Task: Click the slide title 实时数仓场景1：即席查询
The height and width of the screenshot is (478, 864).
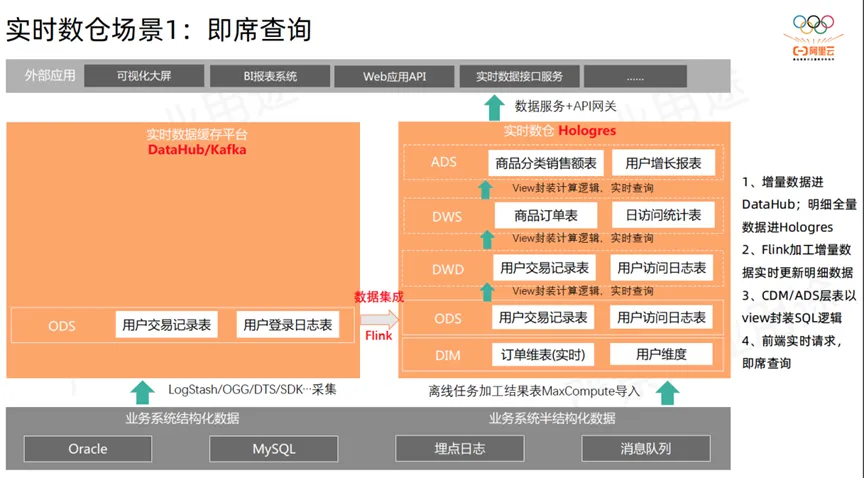Action: tap(159, 30)
